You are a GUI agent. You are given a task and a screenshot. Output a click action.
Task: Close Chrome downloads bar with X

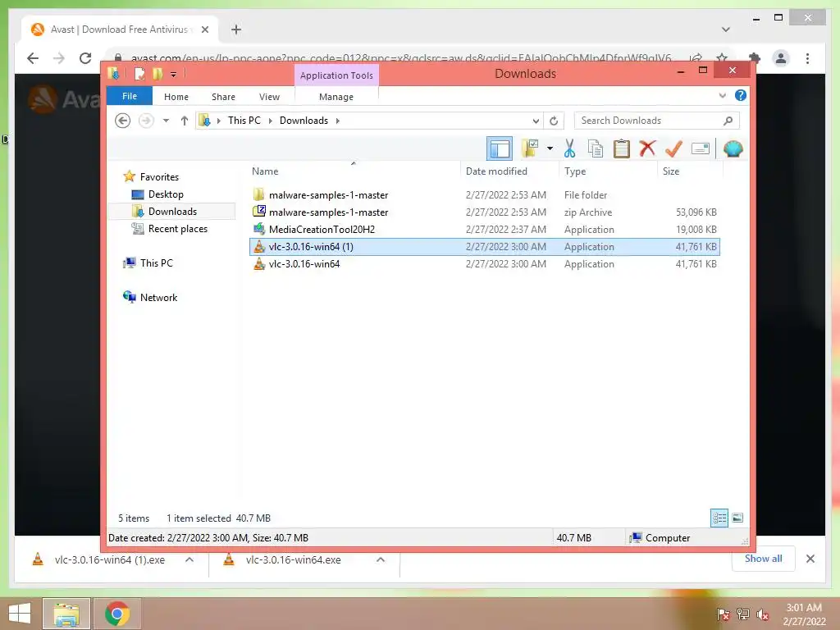[810, 559]
